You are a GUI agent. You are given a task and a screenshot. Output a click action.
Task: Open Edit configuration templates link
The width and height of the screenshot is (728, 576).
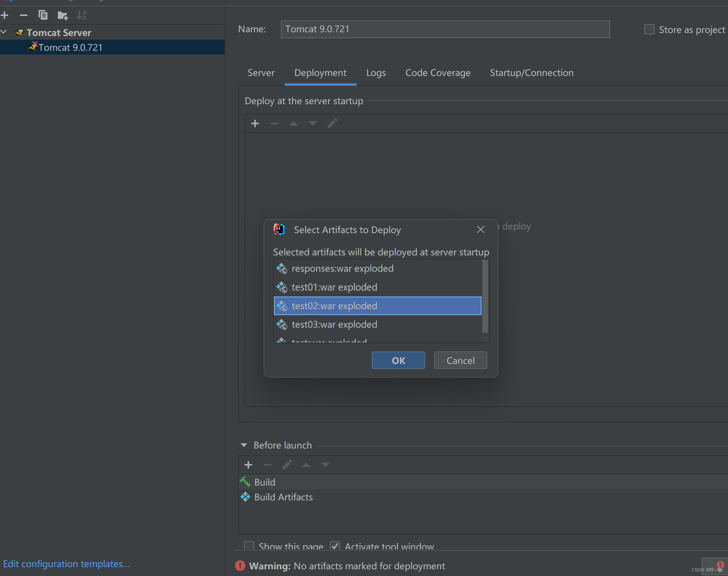coord(66,564)
